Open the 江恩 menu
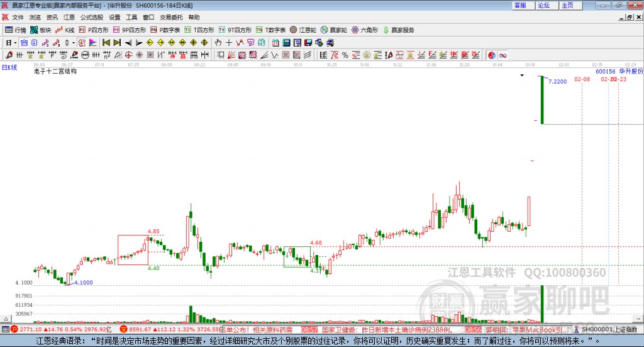Screen dimensions: 644x347 [69, 17]
